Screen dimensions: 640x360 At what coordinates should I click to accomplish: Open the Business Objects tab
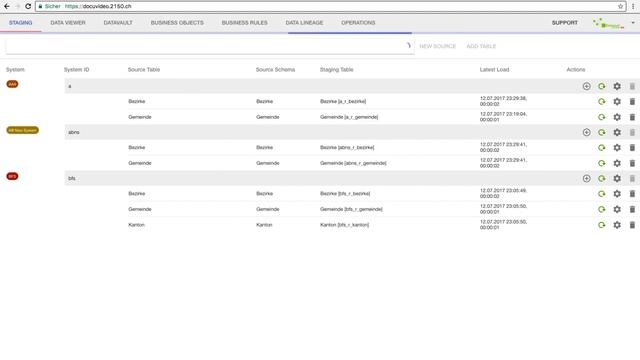click(x=177, y=23)
